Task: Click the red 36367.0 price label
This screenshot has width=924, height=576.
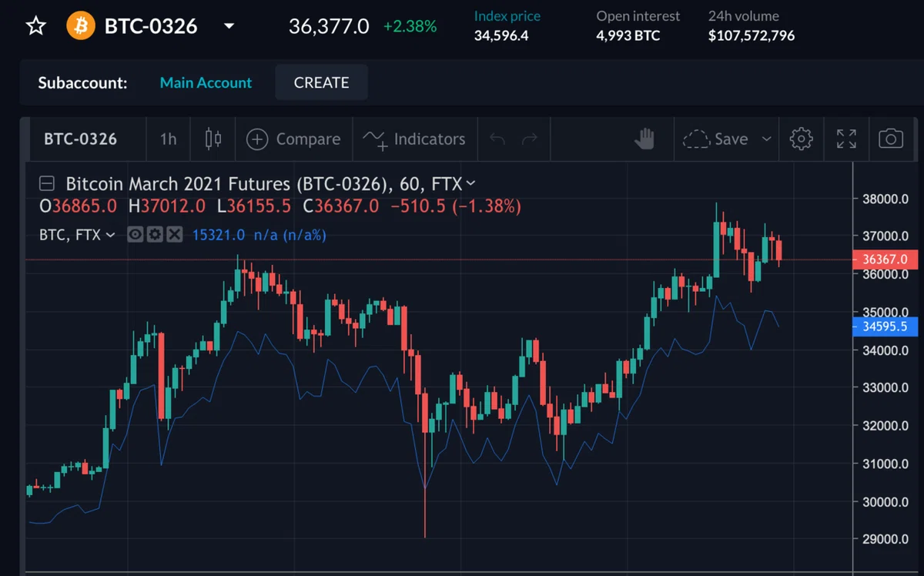Action: tap(885, 260)
